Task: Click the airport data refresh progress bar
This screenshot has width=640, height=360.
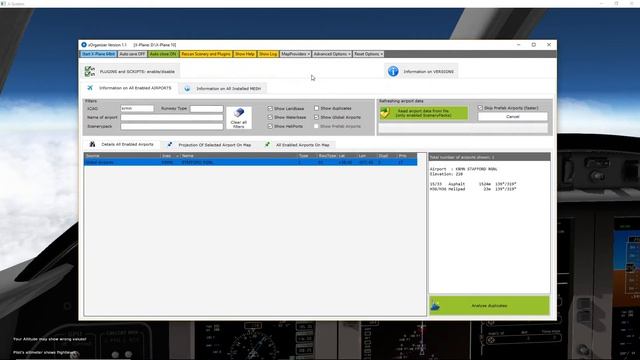Action: click(x=463, y=128)
